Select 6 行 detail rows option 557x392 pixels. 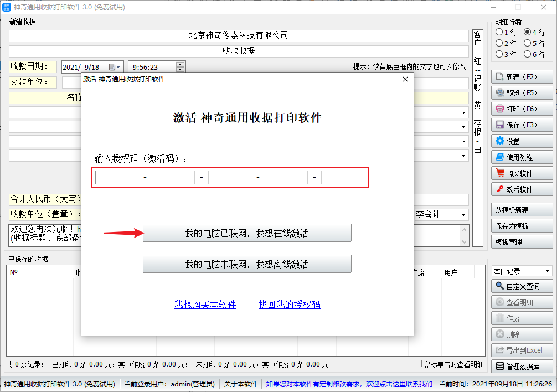pos(528,54)
